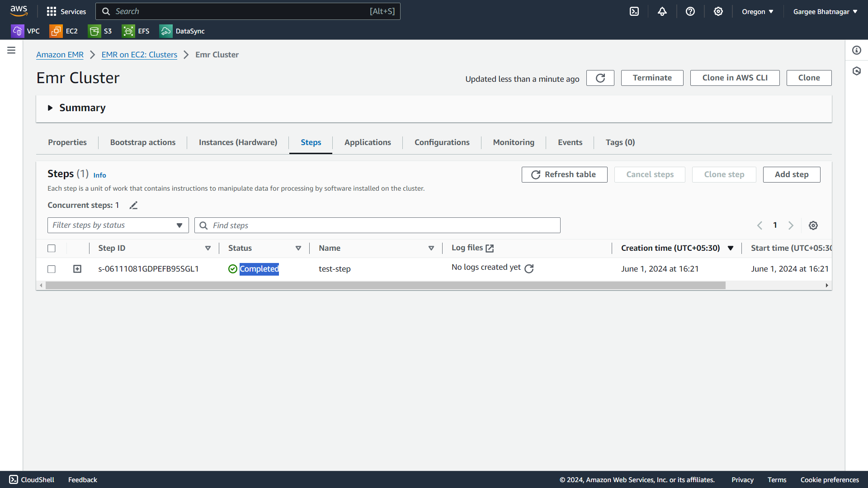Switch to the Bootstrap actions tab
The image size is (868, 488).
[x=143, y=142]
